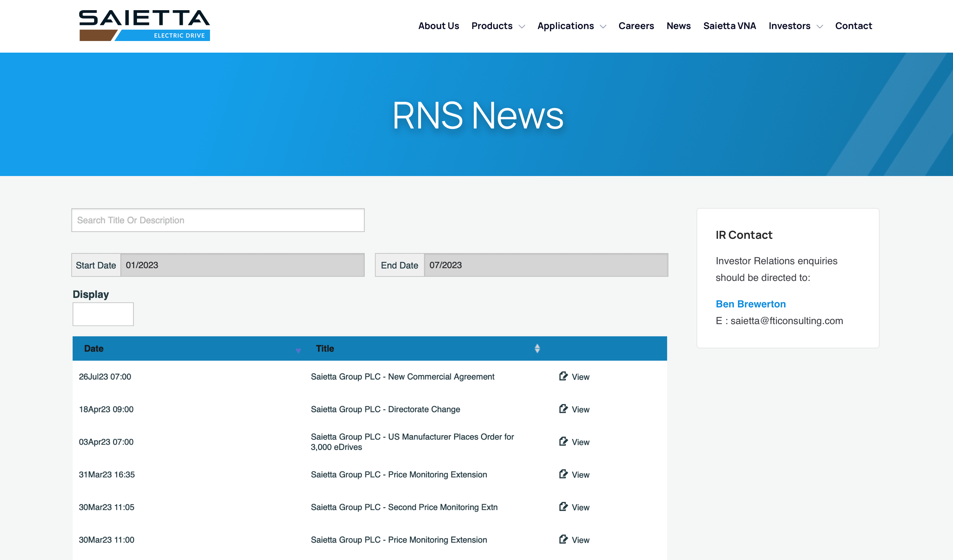Open the Contact page link
Screen dimensions: 953x560
[853, 26]
